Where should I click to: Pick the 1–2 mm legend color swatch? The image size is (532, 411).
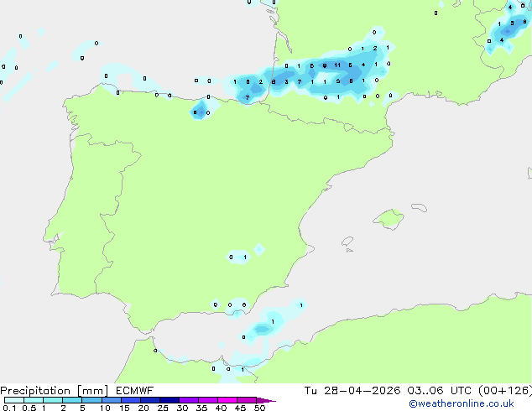tap(53, 400)
